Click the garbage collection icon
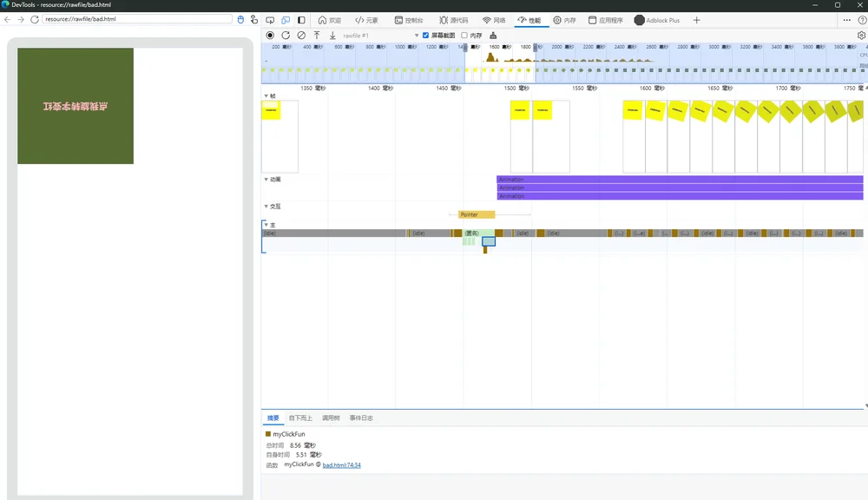 493,35
